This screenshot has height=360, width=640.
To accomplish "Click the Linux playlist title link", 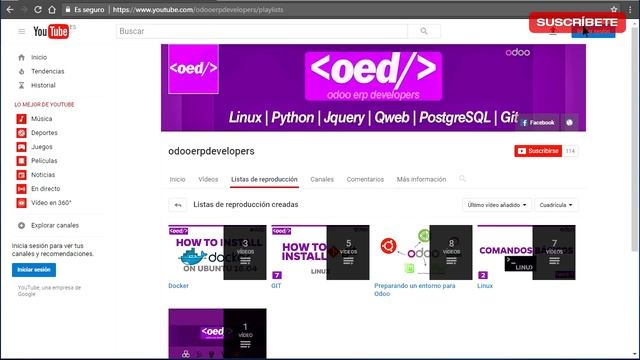I will click(485, 286).
